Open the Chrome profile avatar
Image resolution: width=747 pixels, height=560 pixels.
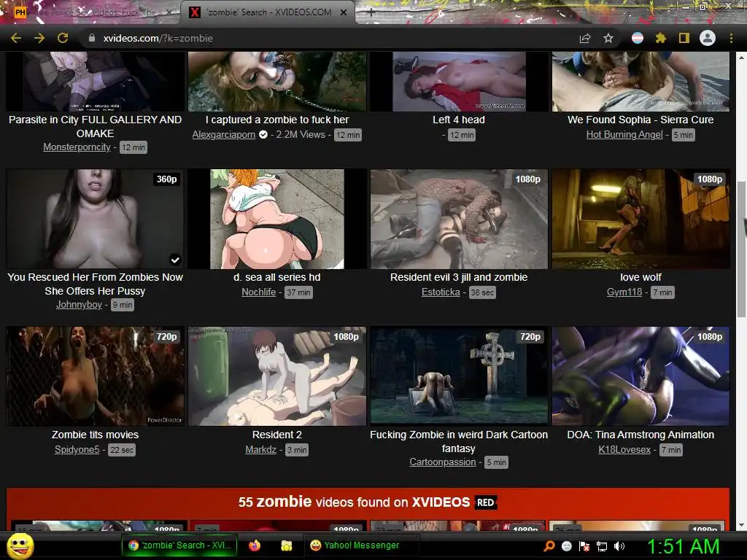708,38
